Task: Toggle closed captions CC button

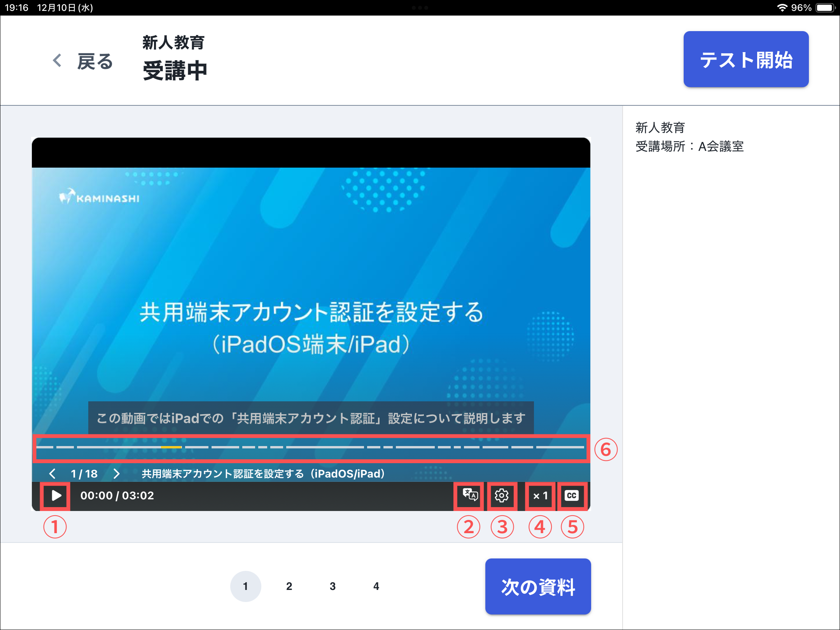Action: coord(572,495)
